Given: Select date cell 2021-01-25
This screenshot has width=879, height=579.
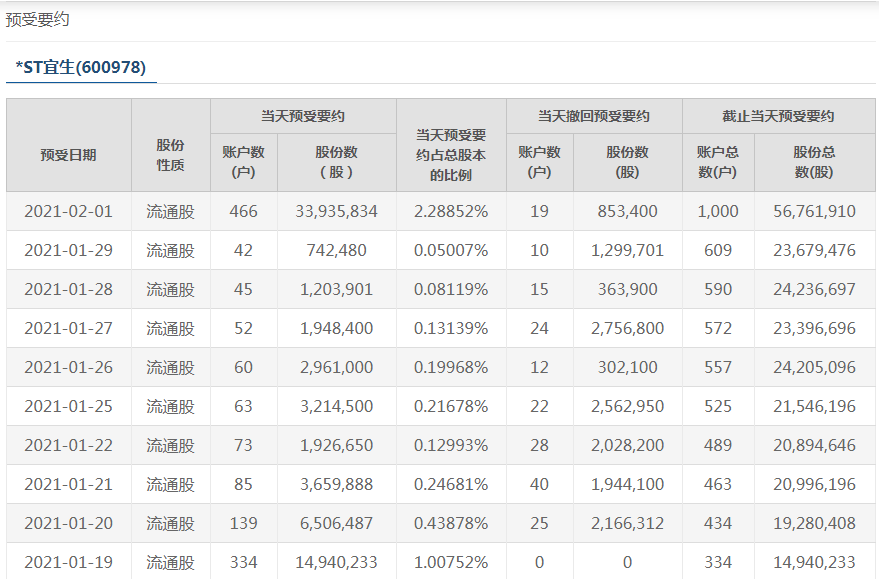Looking at the screenshot, I should (68, 406).
